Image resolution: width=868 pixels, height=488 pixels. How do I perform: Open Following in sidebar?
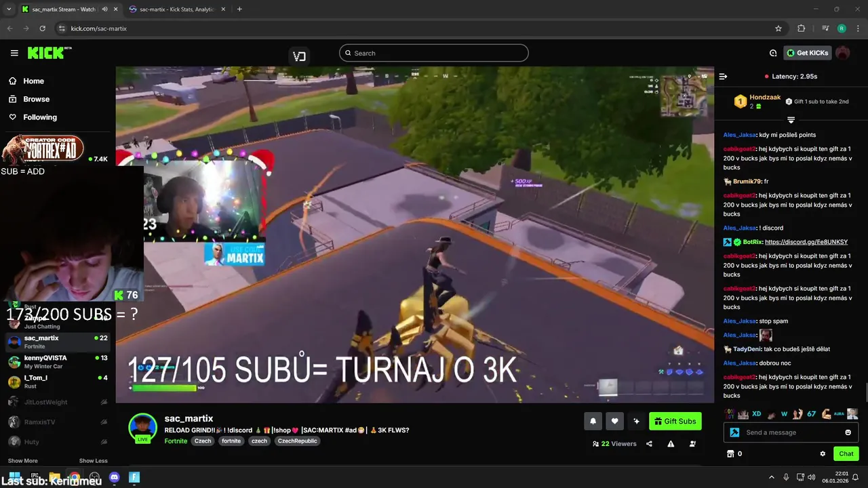pyautogui.click(x=40, y=117)
